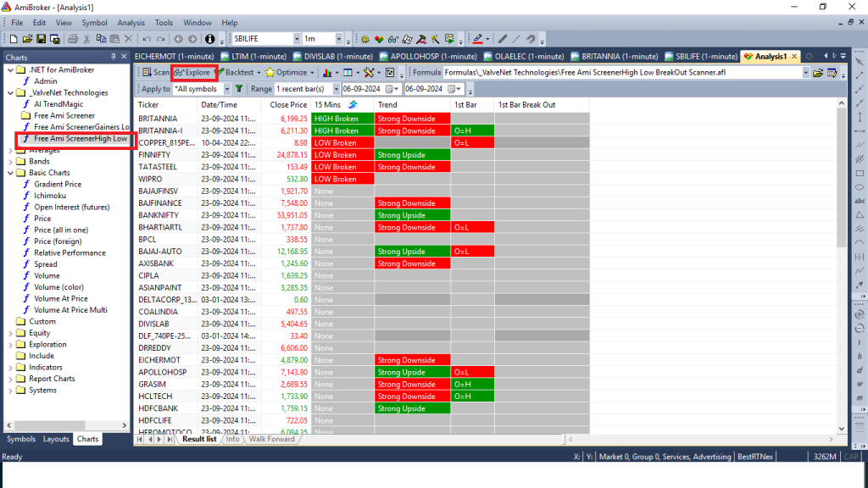Image resolution: width=868 pixels, height=488 pixels.
Task: Click the Filter funnel icon next to Apply to
Action: (241, 88)
